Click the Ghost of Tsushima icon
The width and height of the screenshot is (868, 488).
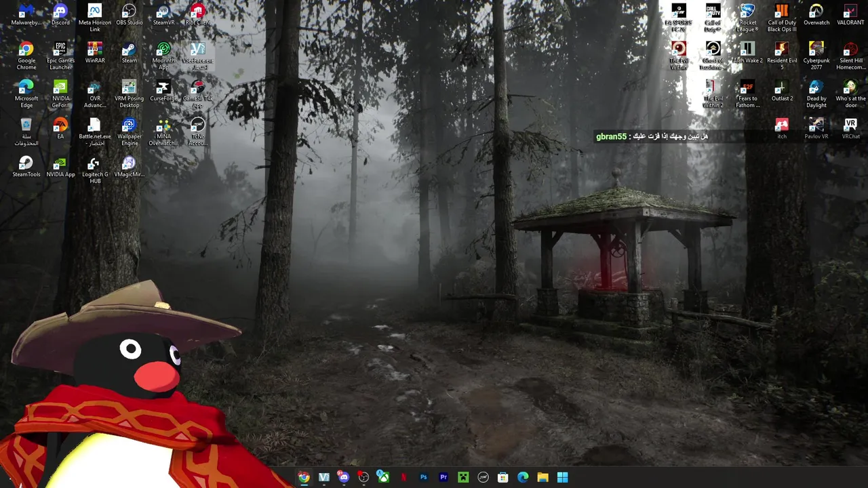coord(713,56)
